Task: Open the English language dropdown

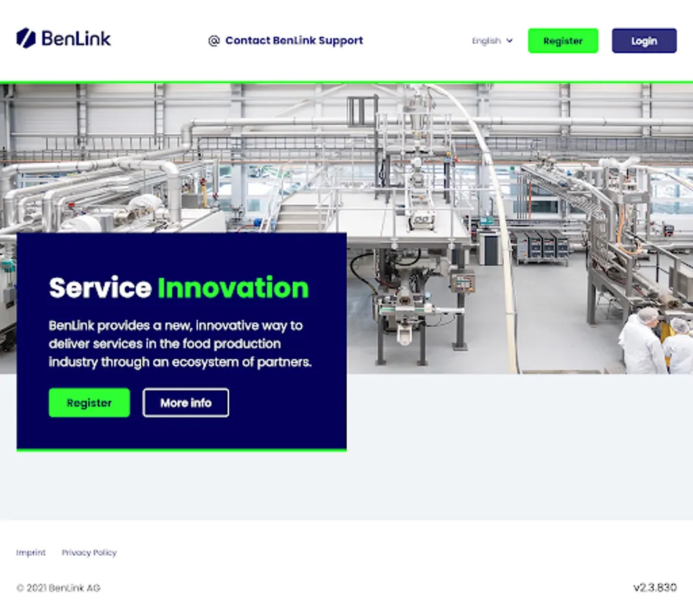Action: pyautogui.click(x=493, y=40)
